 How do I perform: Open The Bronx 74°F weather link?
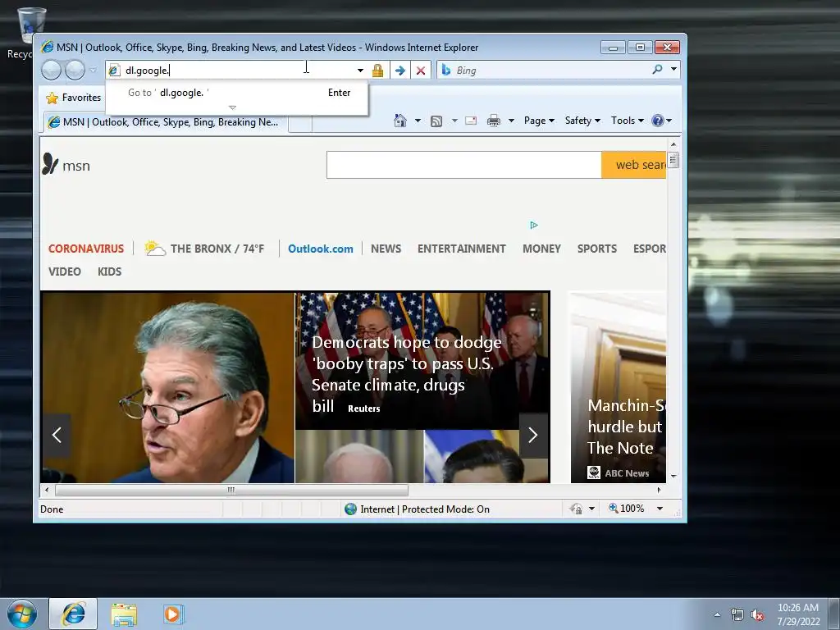[x=204, y=248]
